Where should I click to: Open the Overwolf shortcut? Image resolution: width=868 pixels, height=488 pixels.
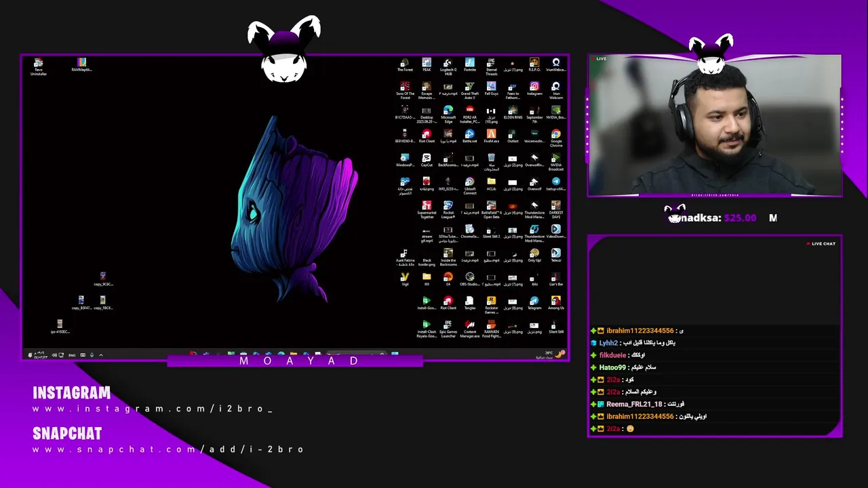(534, 184)
